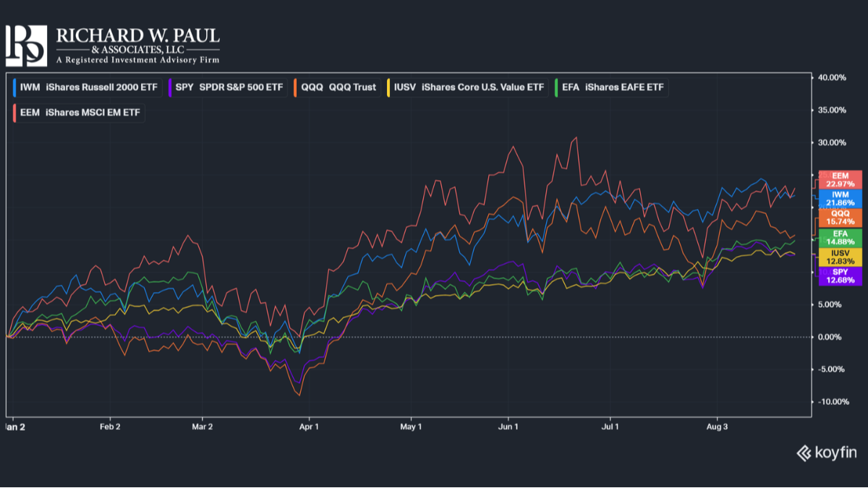Screen dimensions: 868x488
Task: Click the Feb 2 date label
Action: (x=109, y=427)
